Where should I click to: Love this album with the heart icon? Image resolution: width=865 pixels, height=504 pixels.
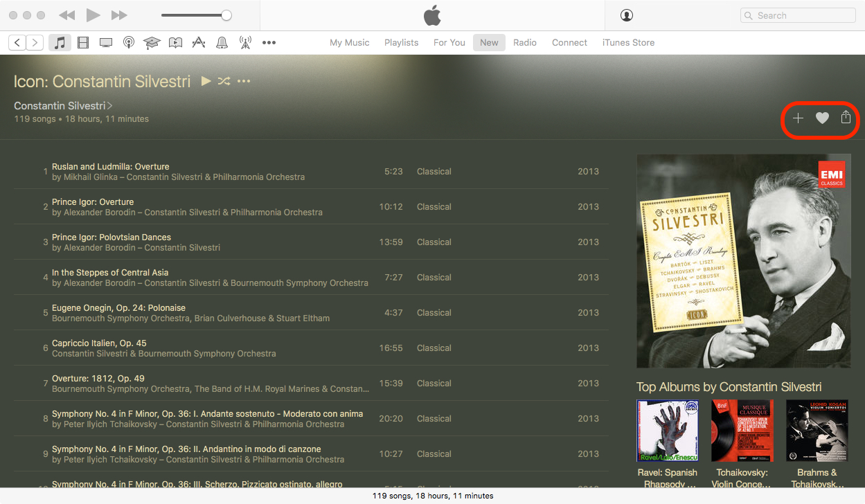click(822, 118)
